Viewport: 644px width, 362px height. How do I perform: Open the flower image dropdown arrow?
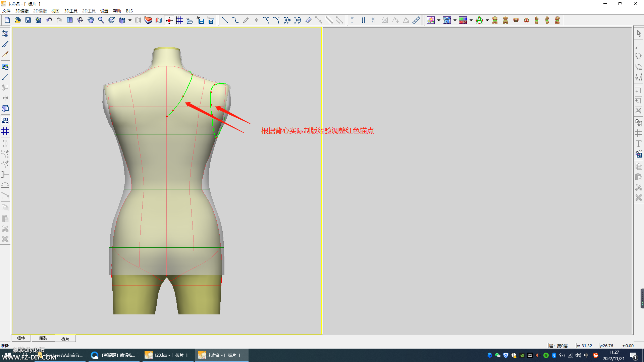click(x=439, y=20)
